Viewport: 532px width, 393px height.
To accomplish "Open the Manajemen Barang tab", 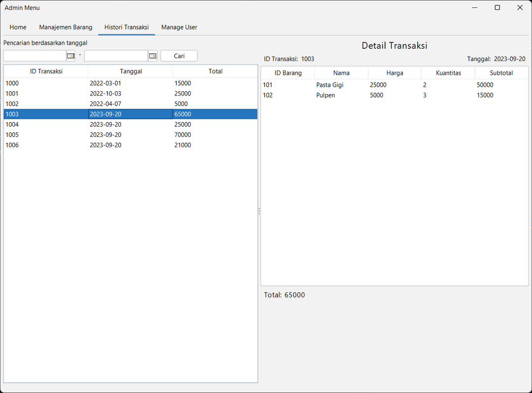I will coord(66,27).
